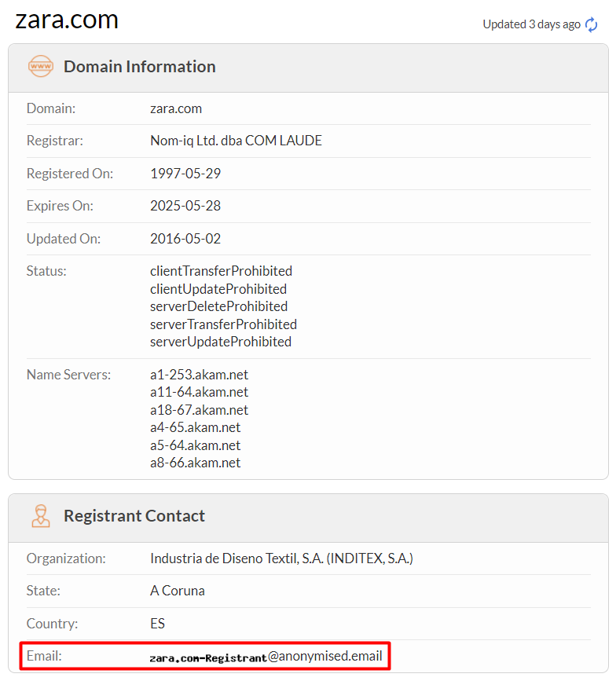Image resolution: width=616 pixels, height=681 pixels.
Task: Click name server a1-253.akam.net
Action: pos(199,375)
